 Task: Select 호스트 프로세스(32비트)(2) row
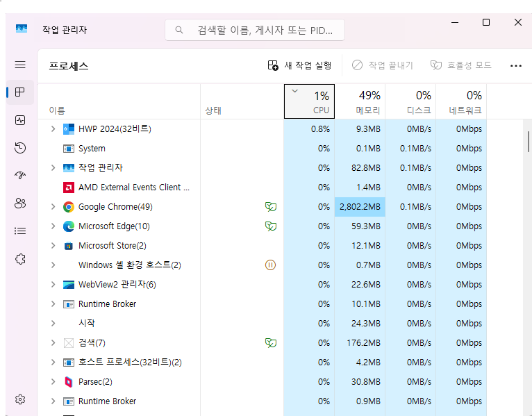click(x=263, y=363)
